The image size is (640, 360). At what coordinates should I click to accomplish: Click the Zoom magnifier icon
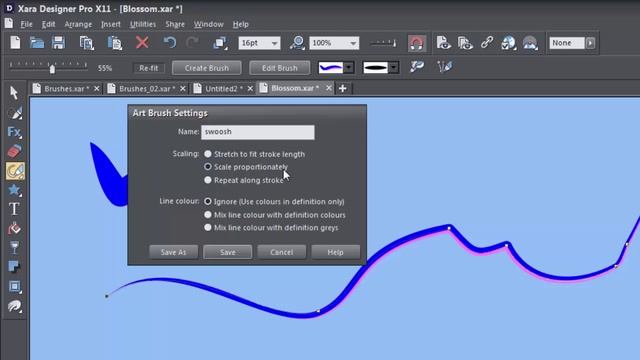click(298, 43)
